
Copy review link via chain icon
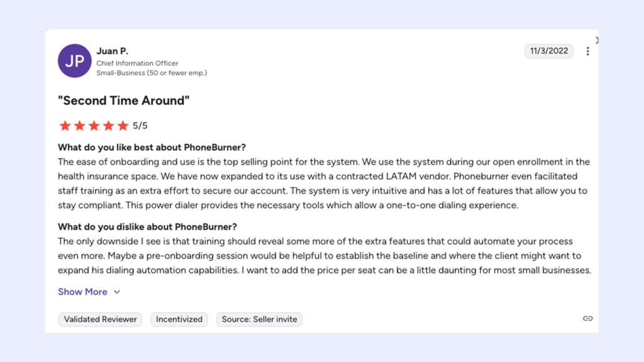588,319
